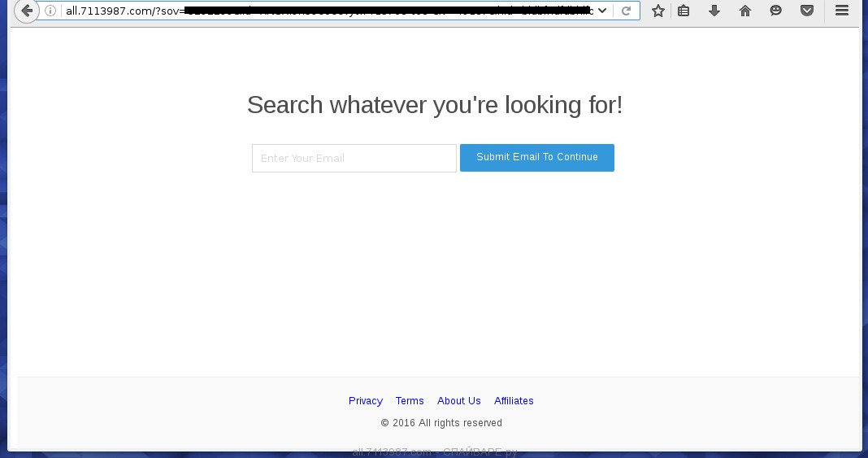Save page with the Pocket icon

click(807, 11)
